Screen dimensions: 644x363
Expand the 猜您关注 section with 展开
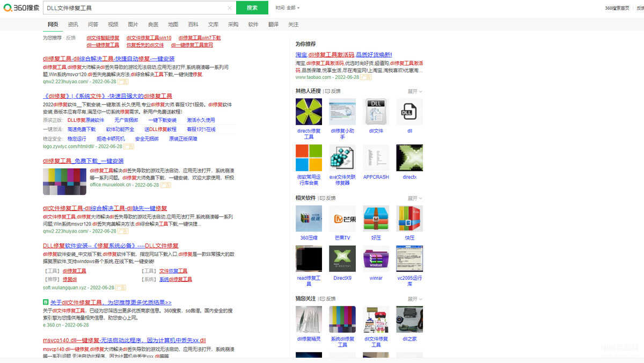click(414, 299)
